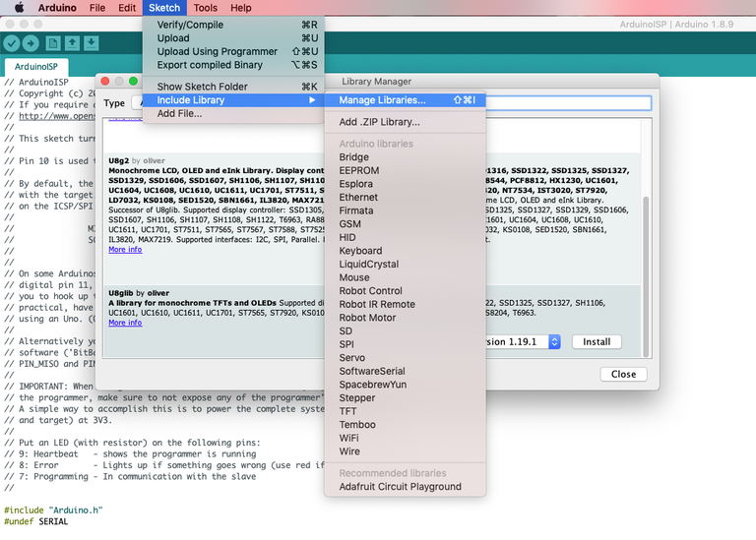Choose Upload Using Programmer

coord(218,51)
